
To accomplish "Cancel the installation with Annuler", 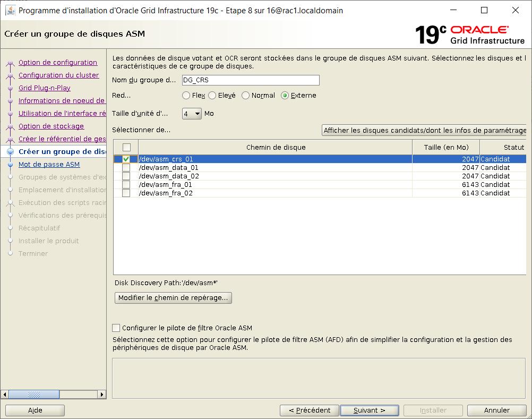I will click(497, 410).
